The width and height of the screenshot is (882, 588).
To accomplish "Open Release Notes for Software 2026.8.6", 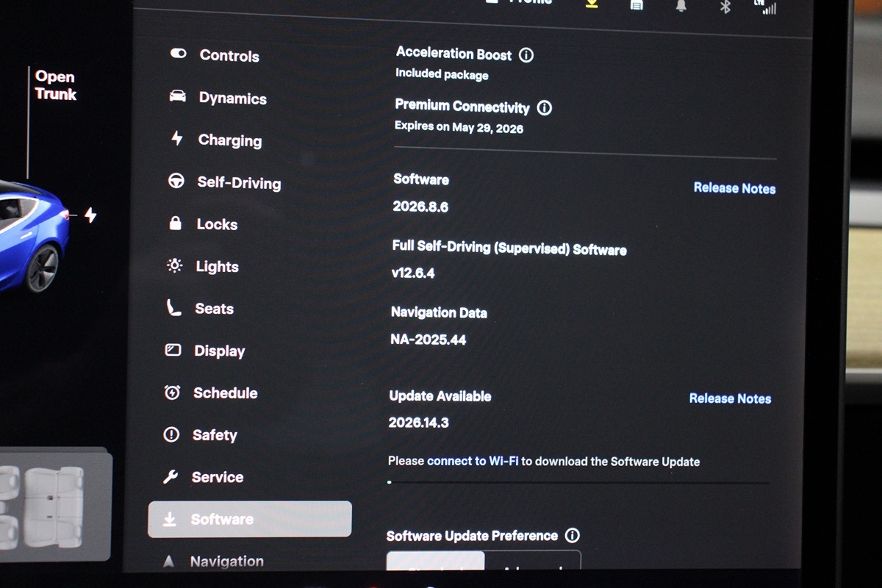I will [x=734, y=188].
